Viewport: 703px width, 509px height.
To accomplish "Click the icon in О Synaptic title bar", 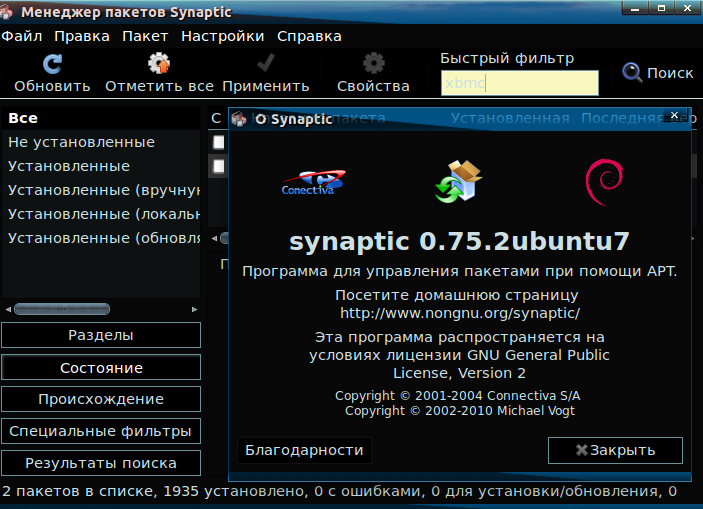I will pyautogui.click(x=239, y=119).
